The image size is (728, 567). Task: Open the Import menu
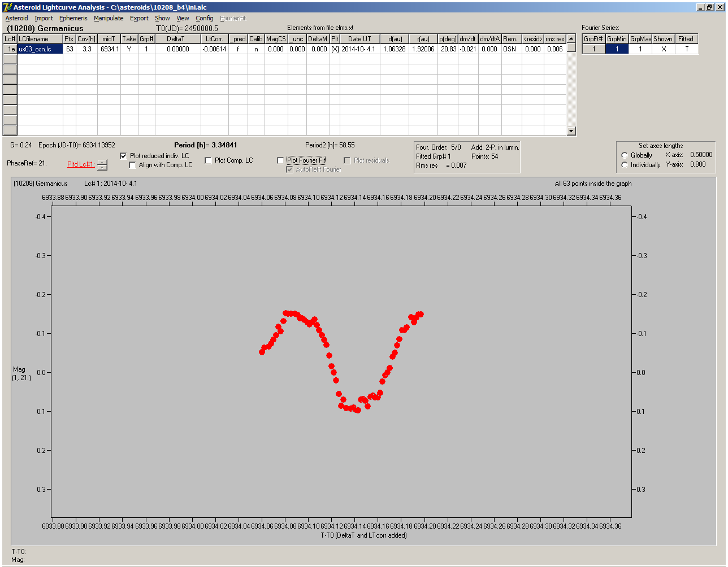[44, 18]
